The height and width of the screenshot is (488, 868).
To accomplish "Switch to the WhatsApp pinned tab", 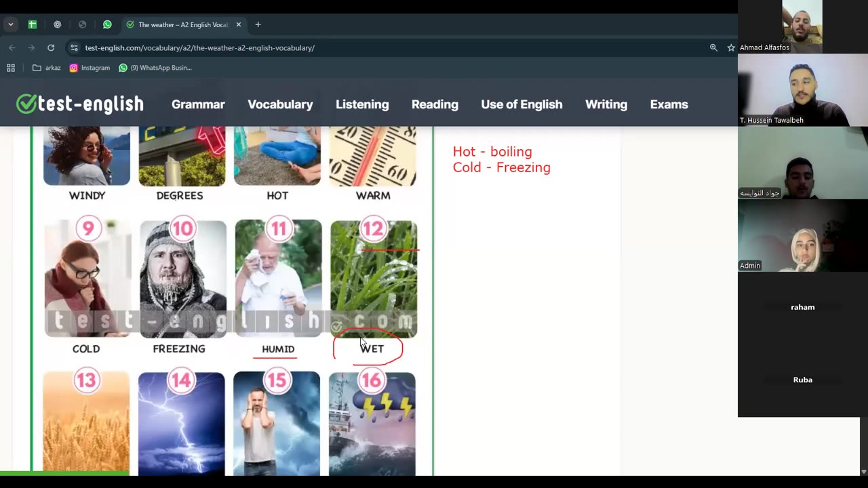I will click(x=107, y=24).
